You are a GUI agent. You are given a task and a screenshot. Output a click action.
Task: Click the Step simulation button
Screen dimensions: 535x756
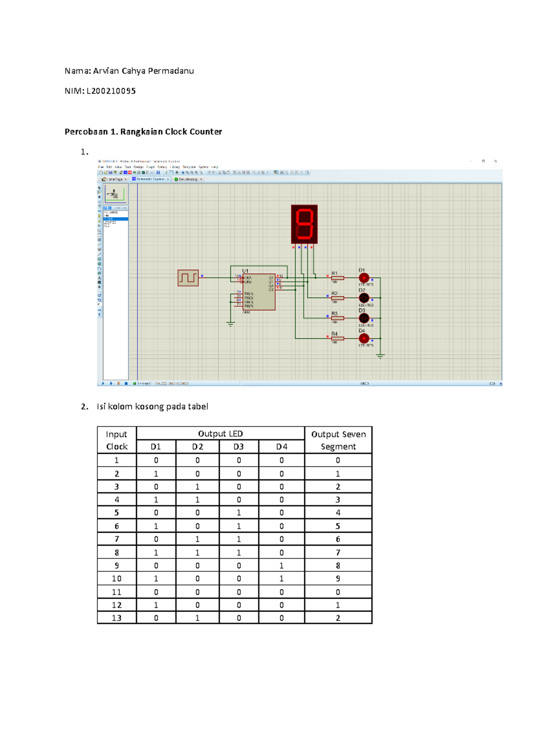[111, 383]
